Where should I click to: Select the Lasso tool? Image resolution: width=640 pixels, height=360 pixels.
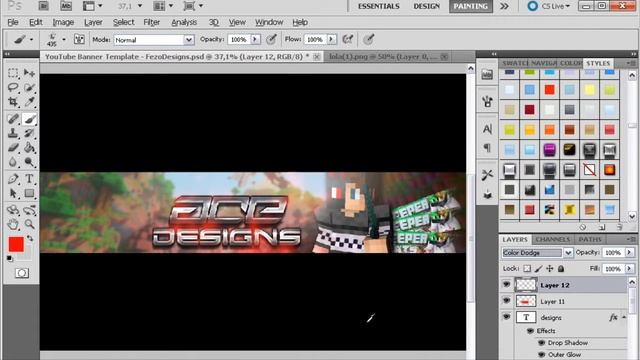tap(13, 87)
